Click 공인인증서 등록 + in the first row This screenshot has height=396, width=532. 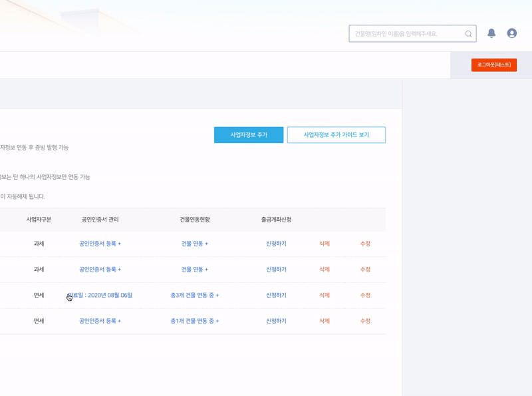[x=100, y=244]
